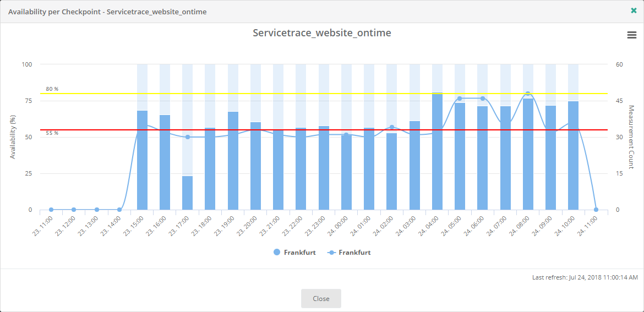Click the bar at 23. 22:00

point(301,169)
